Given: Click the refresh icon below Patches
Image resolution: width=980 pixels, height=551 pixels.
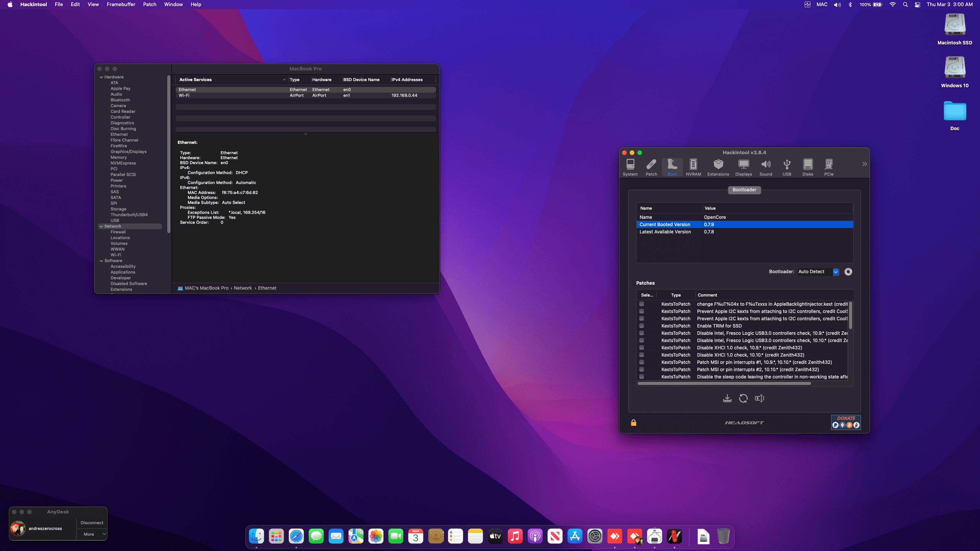Looking at the screenshot, I should [743, 398].
